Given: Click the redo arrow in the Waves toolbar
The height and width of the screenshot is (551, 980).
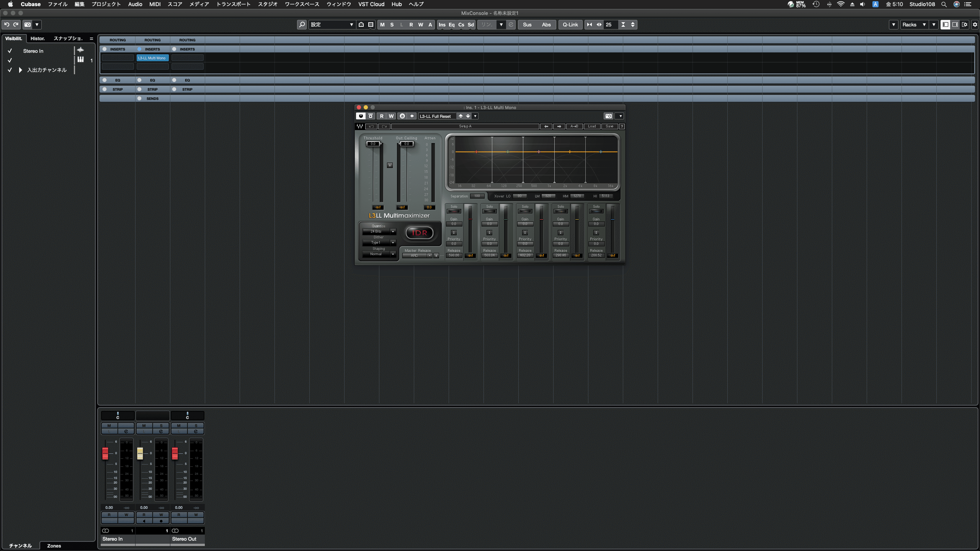Looking at the screenshot, I should click(384, 126).
